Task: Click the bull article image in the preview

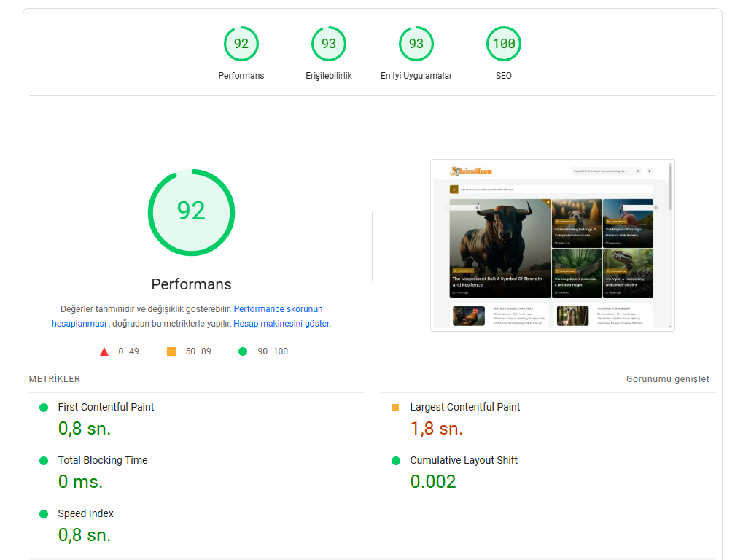Action: pyautogui.click(x=500, y=248)
